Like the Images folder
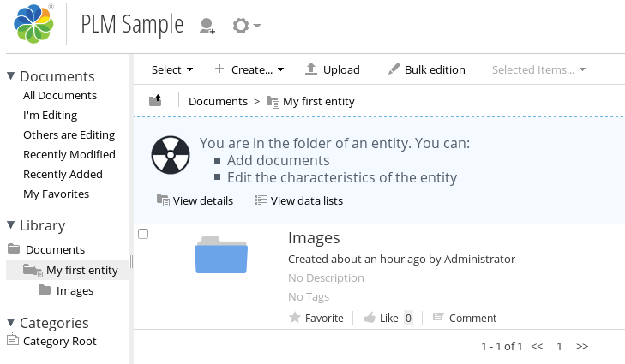The width and height of the screenshot is (625, 364). 381,318
